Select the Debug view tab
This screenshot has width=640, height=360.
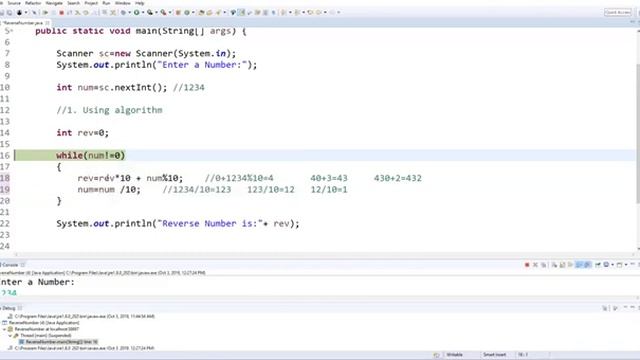point(9,308)
